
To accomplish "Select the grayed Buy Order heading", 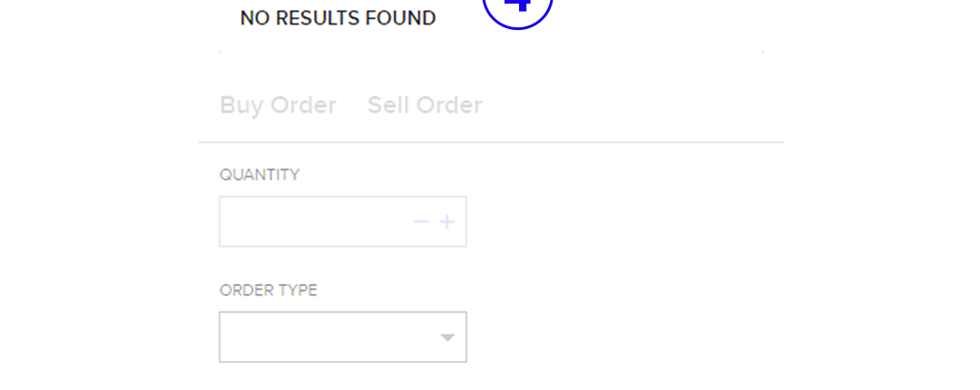I will (x=278, y=105).
